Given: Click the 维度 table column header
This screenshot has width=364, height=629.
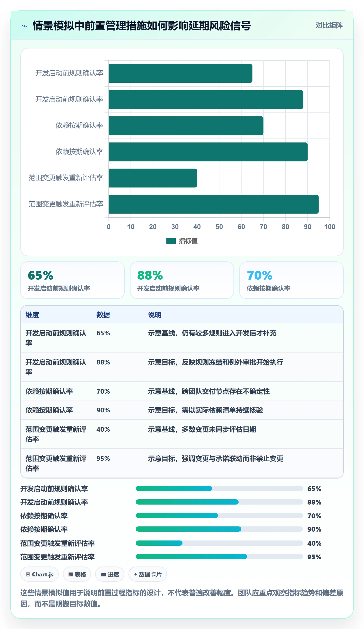Looking at the screenshot, I should pos(32,315).
